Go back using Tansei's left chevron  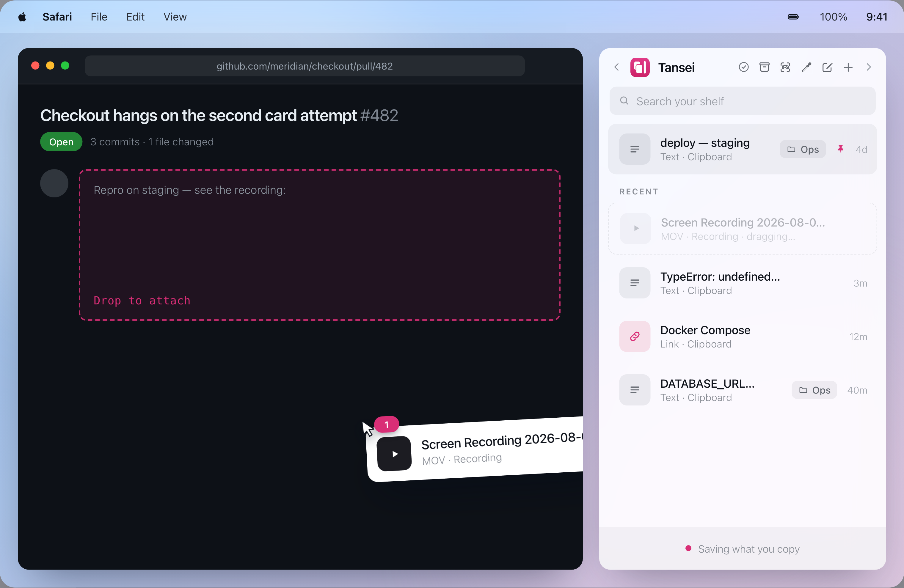(x=616, y=67)
